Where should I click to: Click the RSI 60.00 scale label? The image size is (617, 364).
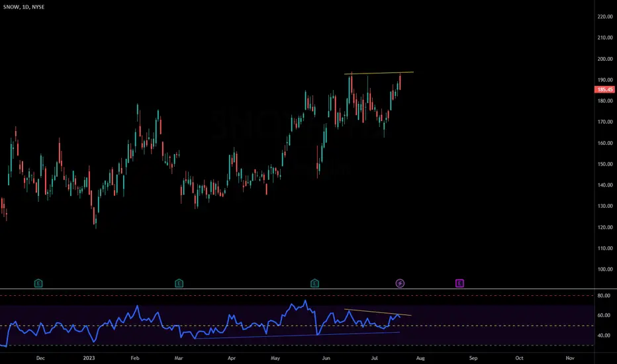click(x=604, y=315)
